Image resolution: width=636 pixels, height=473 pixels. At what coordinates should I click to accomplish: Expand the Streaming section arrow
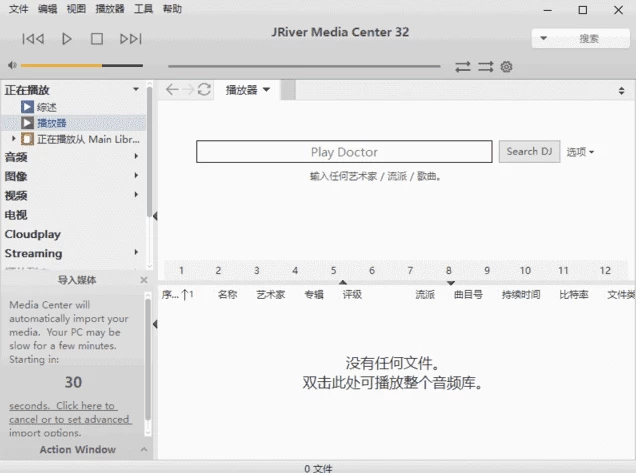[136, 253]
